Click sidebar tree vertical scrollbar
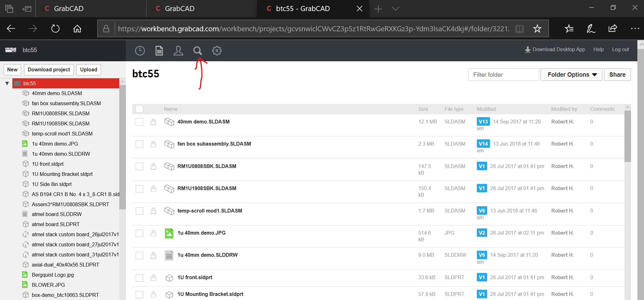 click(x=122, y=147)
